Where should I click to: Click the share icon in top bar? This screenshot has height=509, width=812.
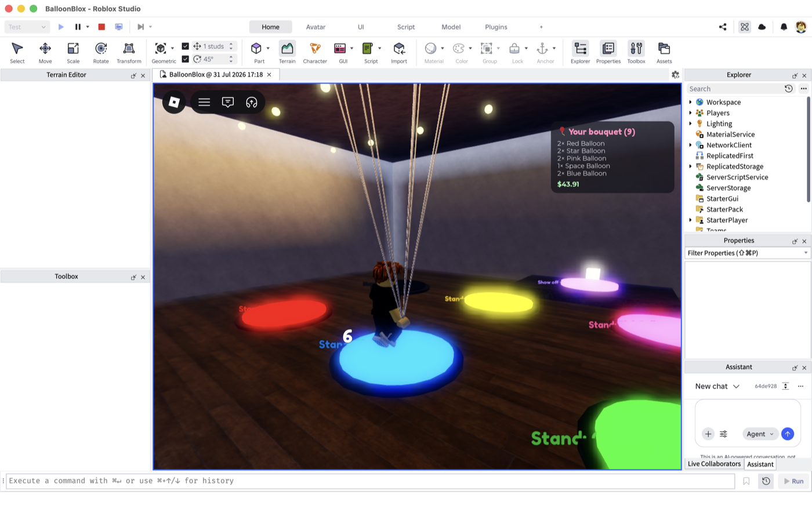click(x=723, y=27)
